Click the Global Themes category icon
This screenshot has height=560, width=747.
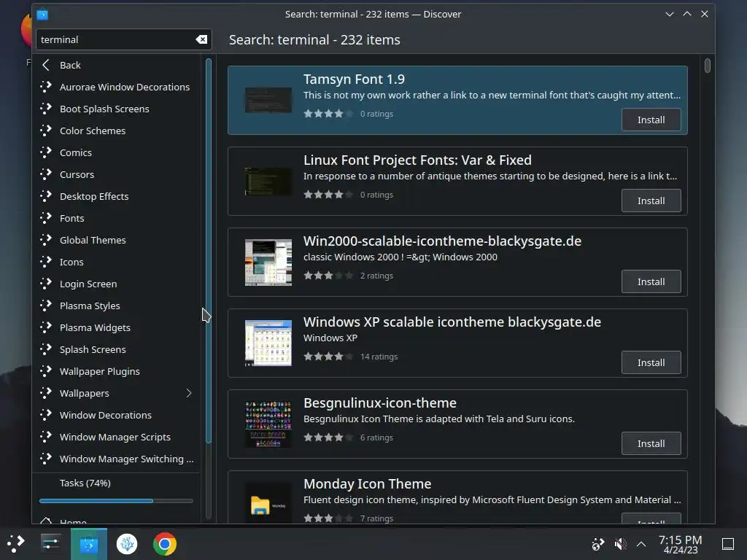[x=46, y=240]
